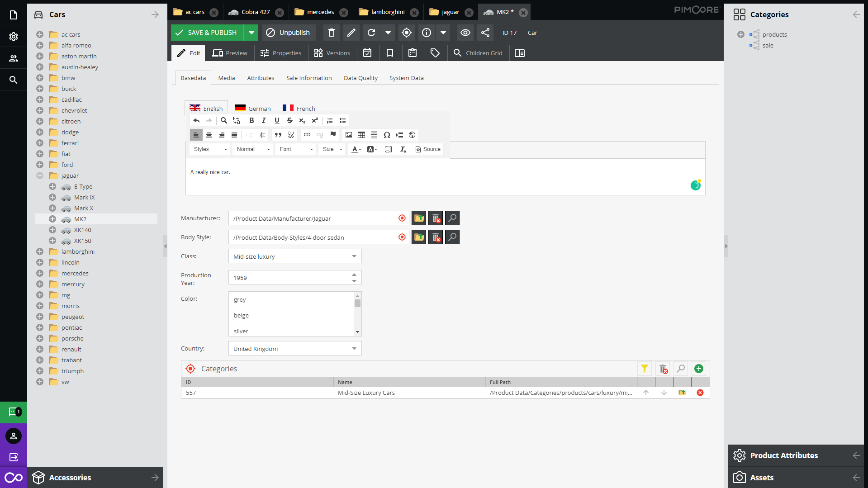Open the Font dropdown in editor
Image resolution: width=868 pixels, height=488 pixels.
click(x=296, y=149)
